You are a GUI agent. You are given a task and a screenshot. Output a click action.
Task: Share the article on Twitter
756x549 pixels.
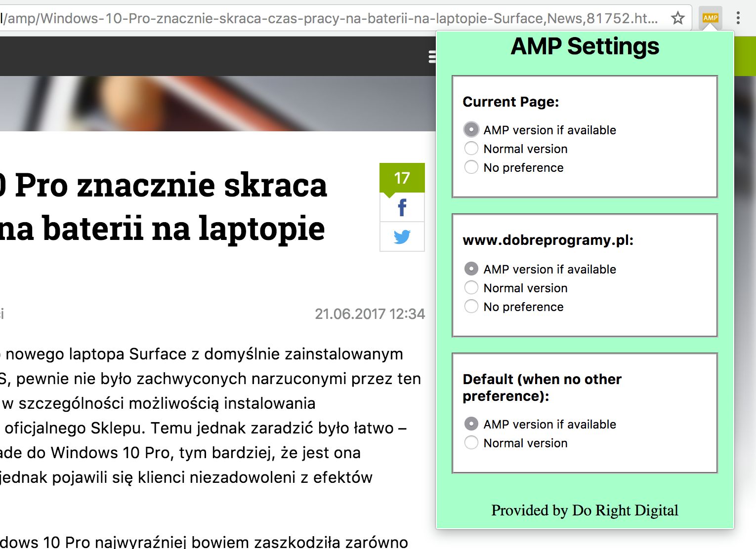tap(402, 237)
